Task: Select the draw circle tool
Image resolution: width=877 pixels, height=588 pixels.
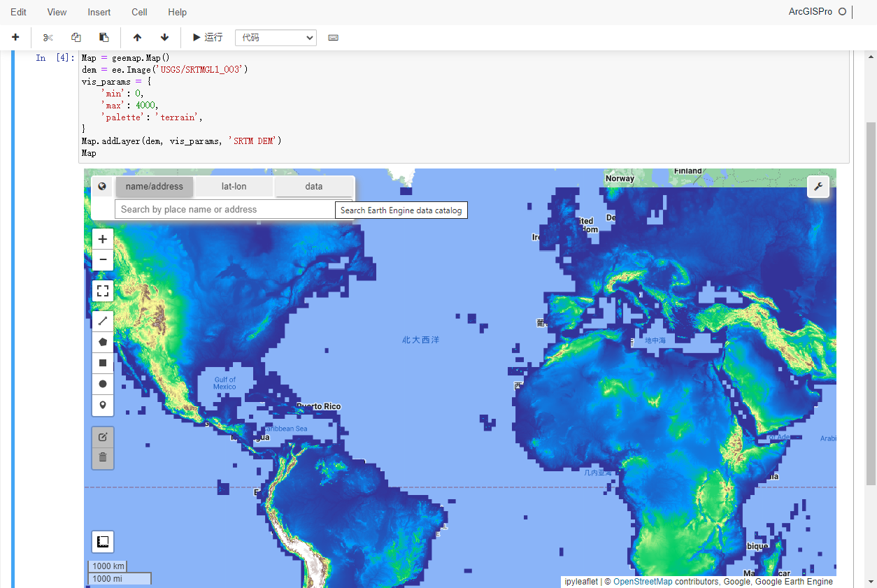Action: (102, 384)
